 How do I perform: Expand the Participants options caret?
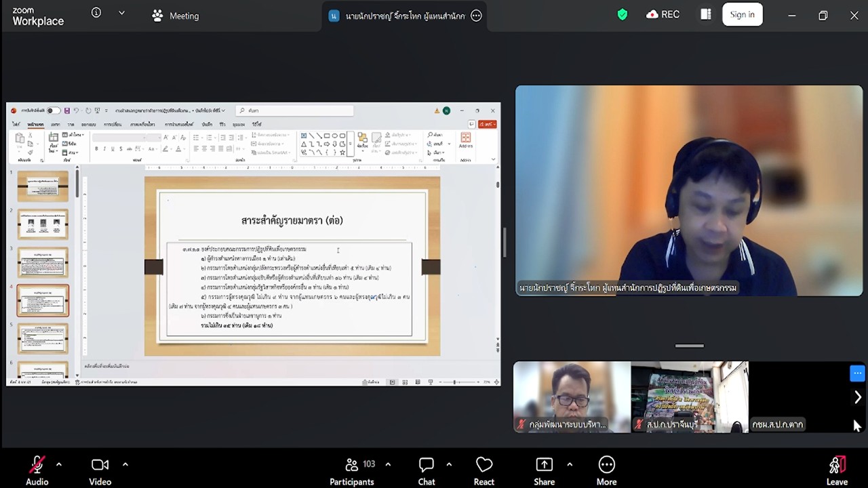tap(388, 464)
